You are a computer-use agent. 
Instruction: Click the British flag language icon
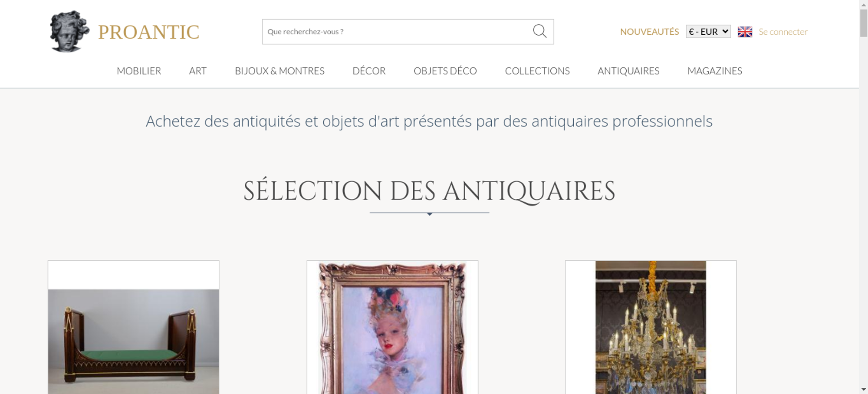tap(745, 32)
